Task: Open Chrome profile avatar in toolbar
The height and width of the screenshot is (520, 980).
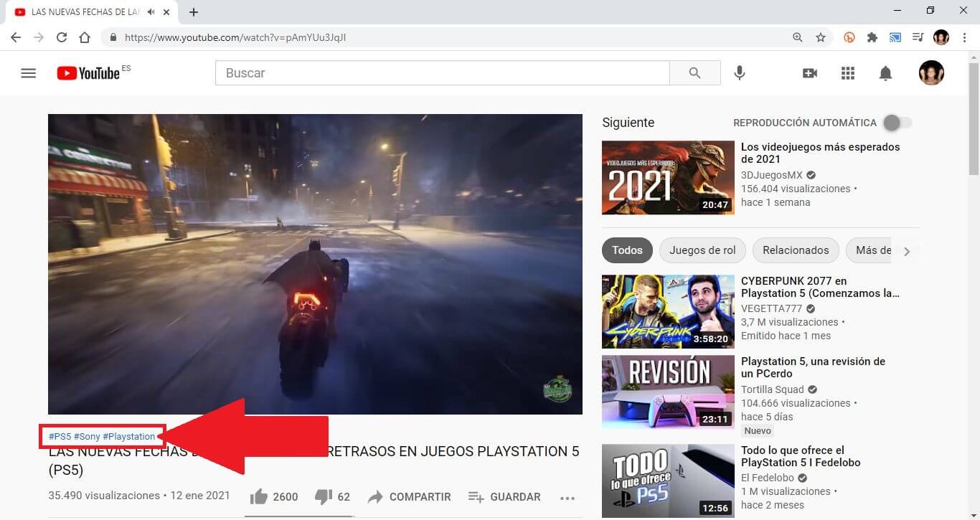Action: [x=941, y=37]
